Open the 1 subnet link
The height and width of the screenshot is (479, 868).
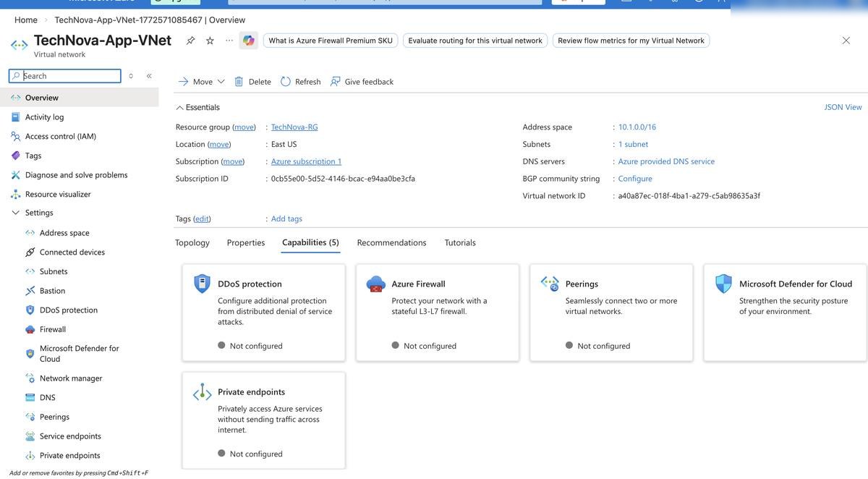point(633,144)
